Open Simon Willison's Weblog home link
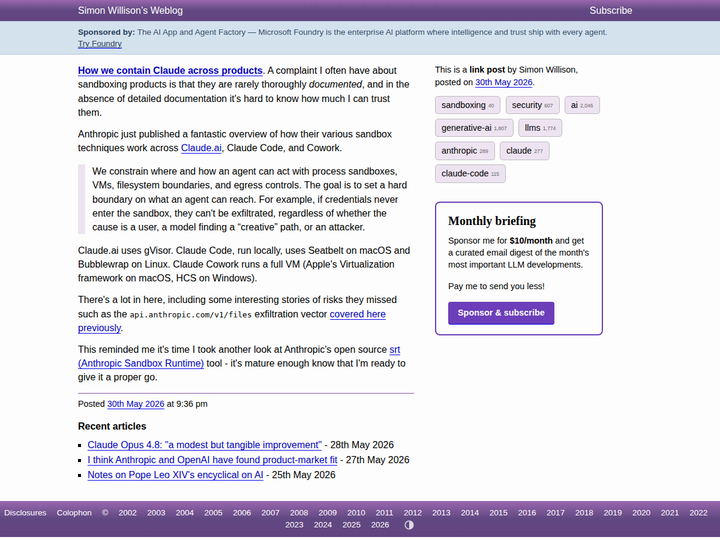Viewport: 720px width, 540px height. (130, 11)
